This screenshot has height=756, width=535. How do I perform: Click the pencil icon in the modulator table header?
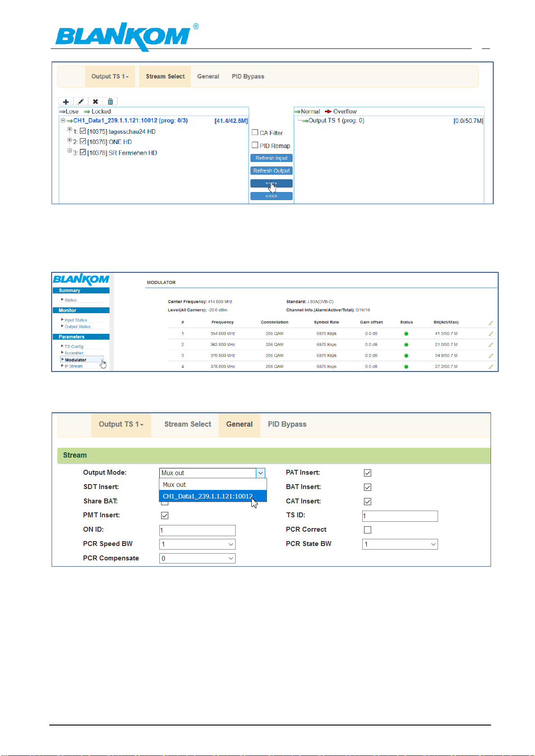[x=491, y=323]
